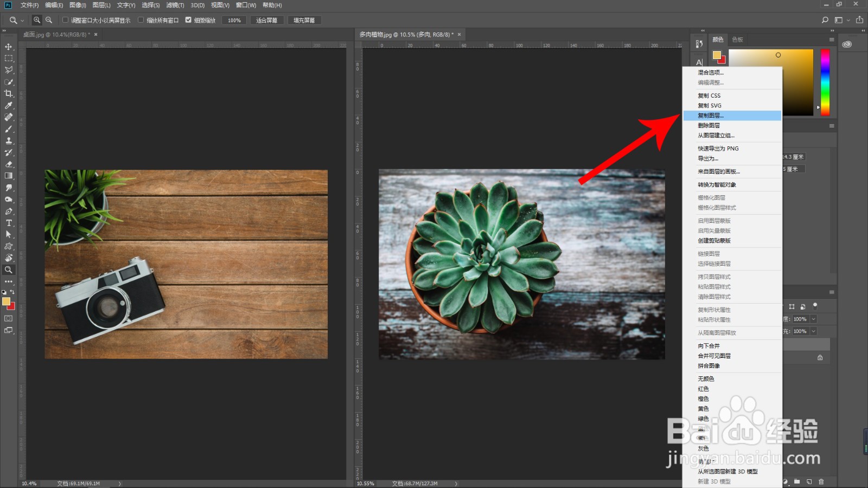Change the screen mode
Screen dimensions: 868x488
click(x=9, y=330)
